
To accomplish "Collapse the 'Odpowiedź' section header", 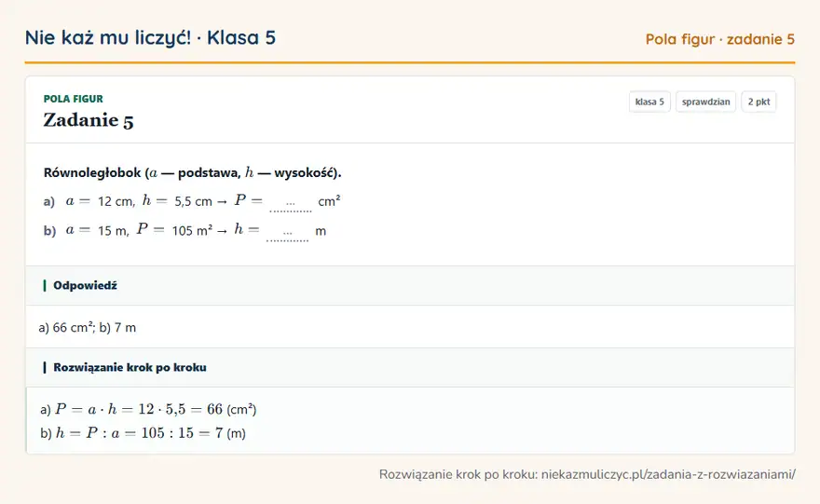I will click(x=410, y=285).
